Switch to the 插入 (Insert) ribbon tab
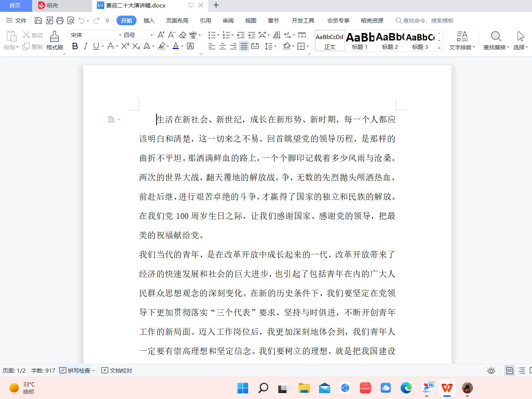532x399 pixels. point(149,20)
